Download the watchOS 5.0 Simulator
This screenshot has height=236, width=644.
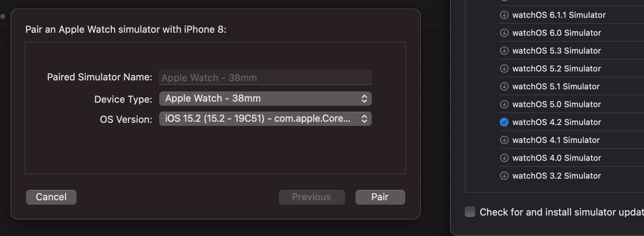click(504, 104)
